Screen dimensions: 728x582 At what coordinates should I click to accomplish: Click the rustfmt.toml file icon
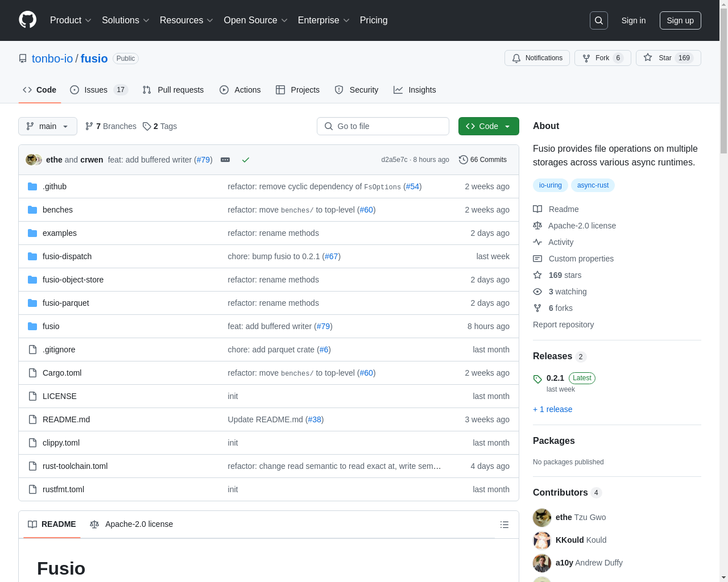(x=32, y=489)
